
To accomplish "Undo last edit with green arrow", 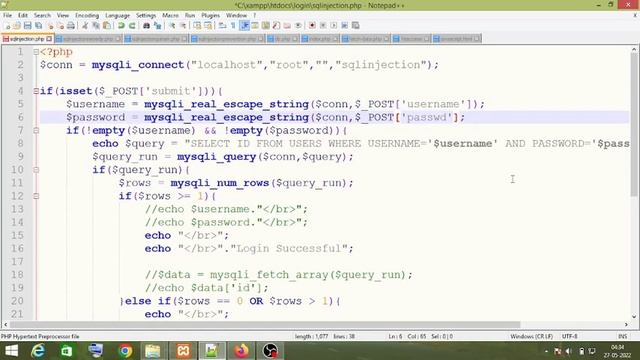I will pos(121,26).
